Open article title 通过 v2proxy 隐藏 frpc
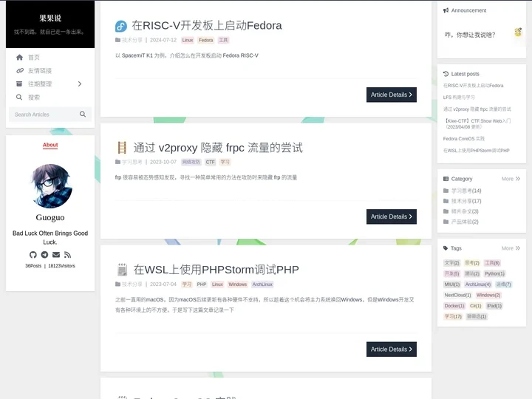This screenshot has width=532, height=399. point(218,148)
